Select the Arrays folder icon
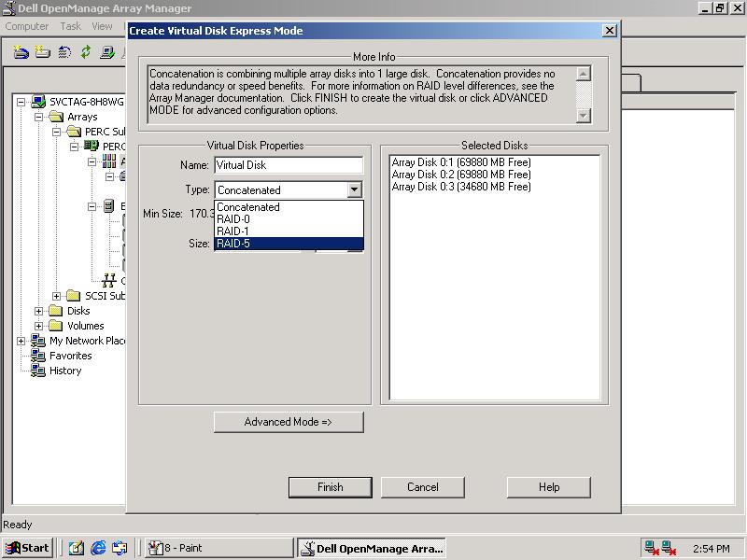Screen dimensions: 747x560 56,117
